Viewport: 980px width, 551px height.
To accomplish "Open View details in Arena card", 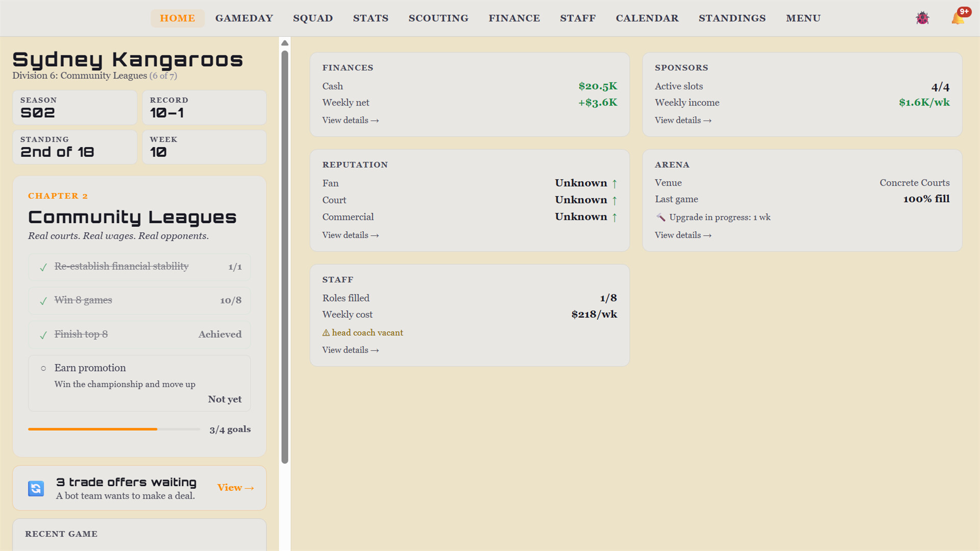I will tap(683, 235).
